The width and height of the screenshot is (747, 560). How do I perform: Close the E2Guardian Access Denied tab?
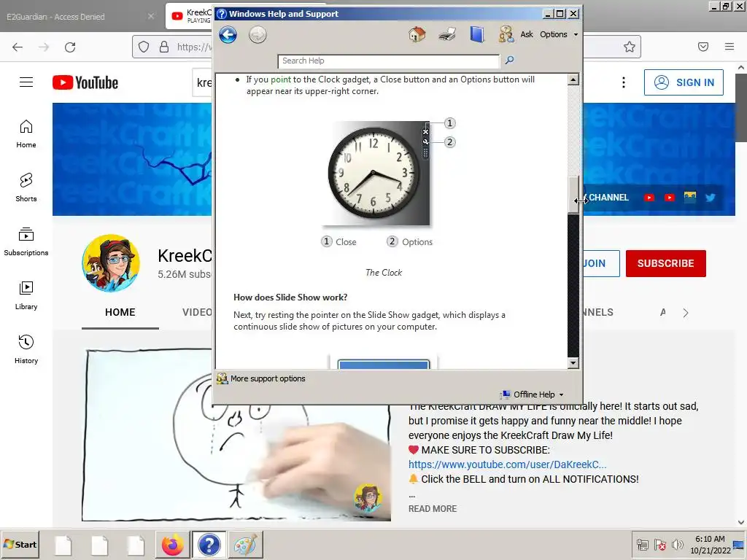click(x=151, y=16)
